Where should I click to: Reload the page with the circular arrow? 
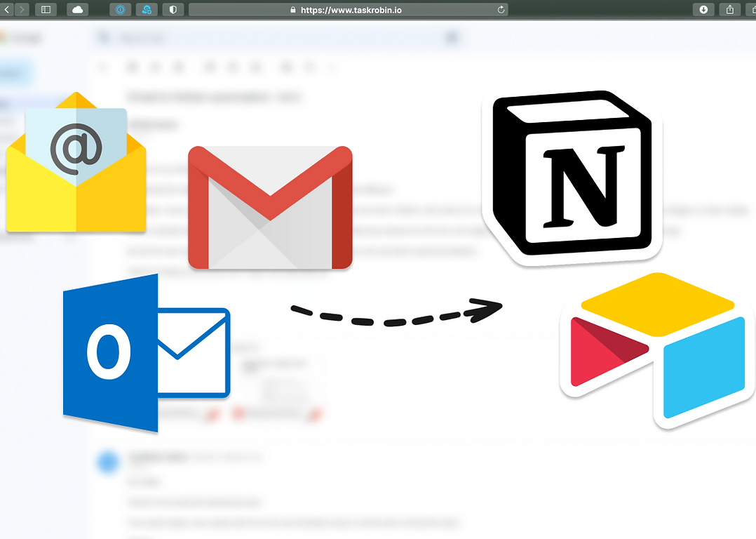501,10
